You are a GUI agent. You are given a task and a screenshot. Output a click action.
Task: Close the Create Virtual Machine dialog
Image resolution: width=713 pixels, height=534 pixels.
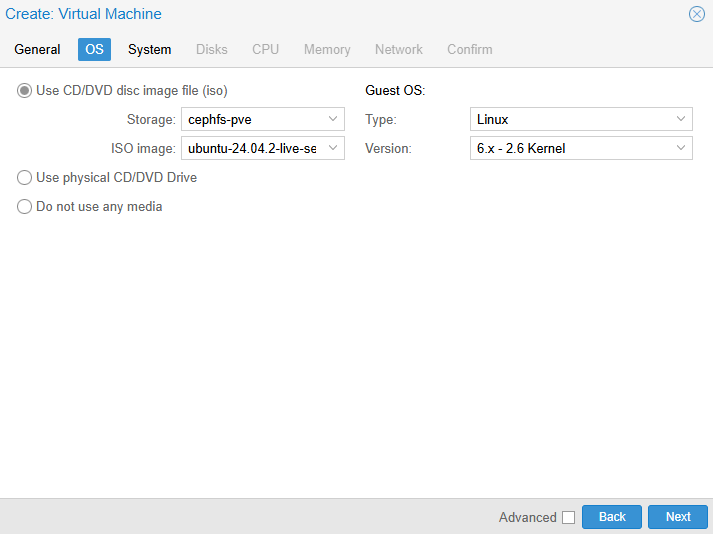coord(697,14)
